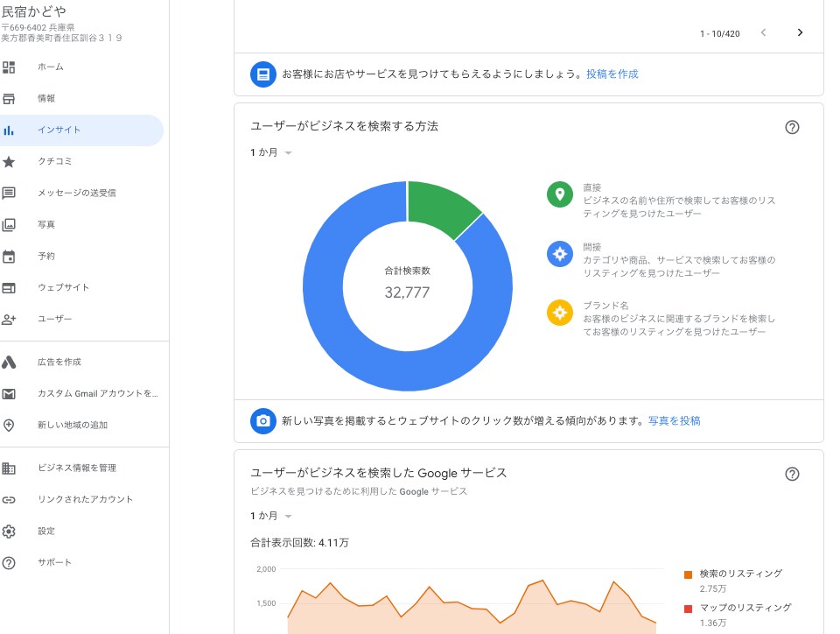
Task: Click the 直接 legend label
Action: (x=592, y=187)
